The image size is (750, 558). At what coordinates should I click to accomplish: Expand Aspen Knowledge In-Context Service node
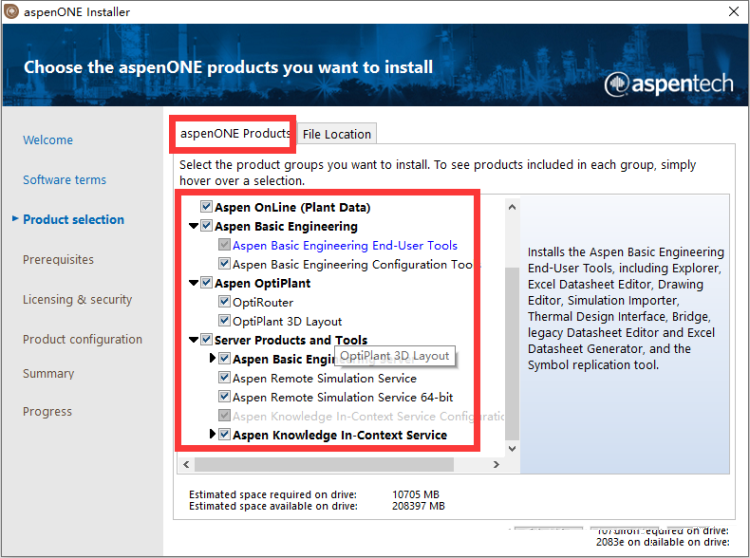212,434
